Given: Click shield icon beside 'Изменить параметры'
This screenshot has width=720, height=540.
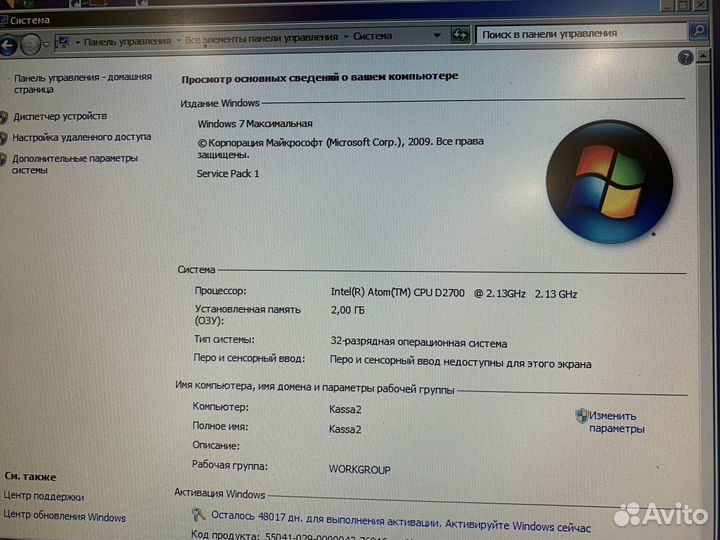Looking at the screenshot, I should 581,416.
